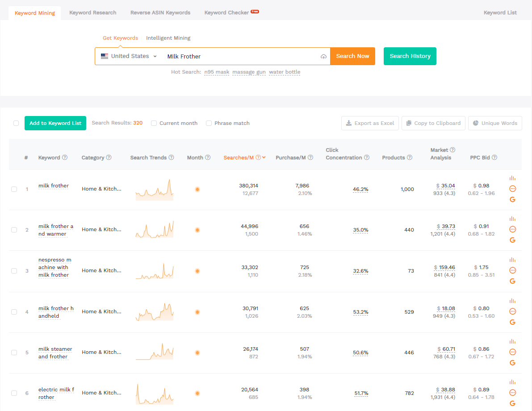Click the Milk Frother search input field
Screen dimensions: 532x411
pyautogui.click(x=241, y=57)
